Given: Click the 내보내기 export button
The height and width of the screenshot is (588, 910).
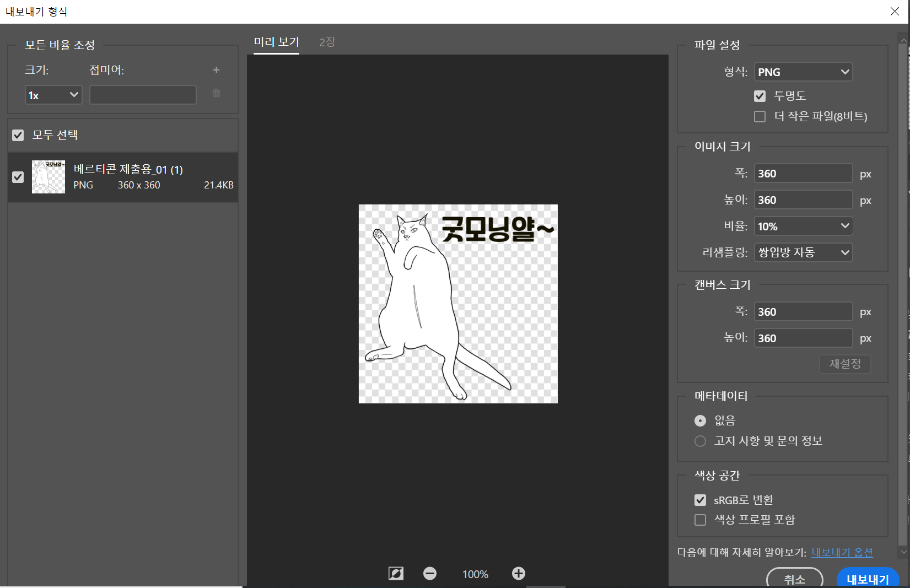Looking at the screenshot, I should [x=868, y=579].
